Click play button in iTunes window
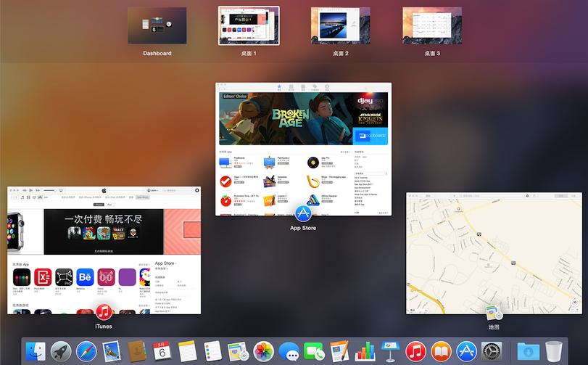The height and width of the screenshot is (365, 588). point(30,191)
